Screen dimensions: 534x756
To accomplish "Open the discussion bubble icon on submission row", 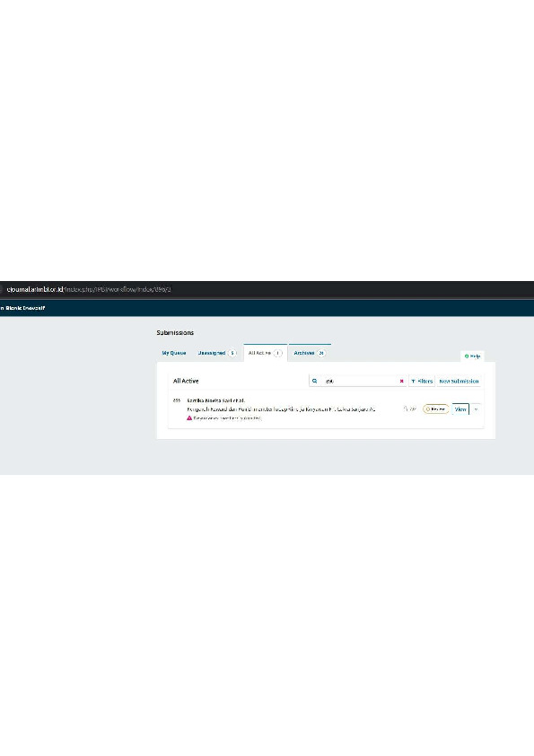I will pyautogui.click(x=407, y=409).
